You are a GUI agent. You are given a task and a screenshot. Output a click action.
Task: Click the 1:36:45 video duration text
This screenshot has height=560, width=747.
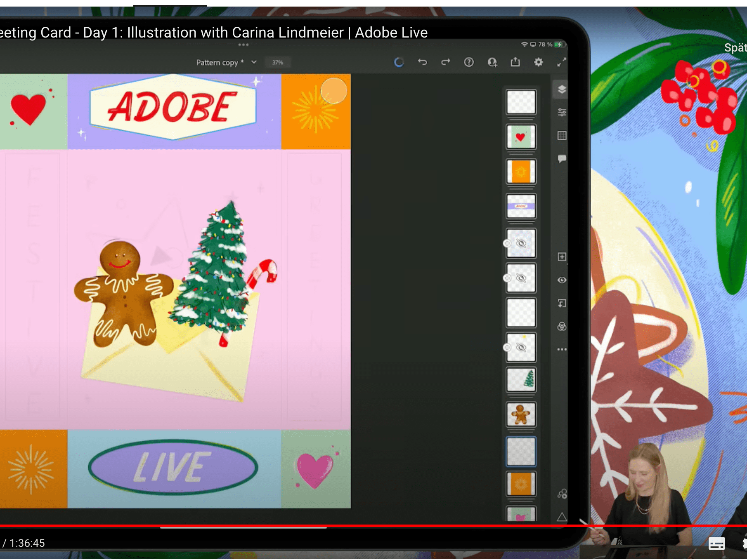pos(27,543)
